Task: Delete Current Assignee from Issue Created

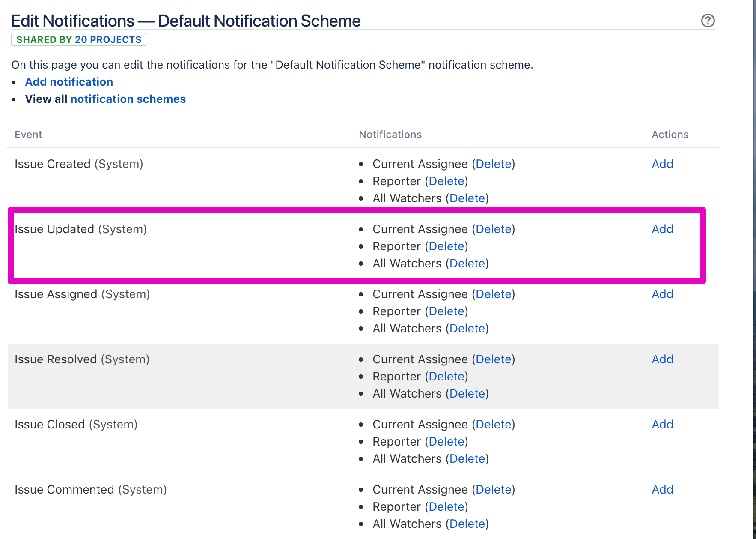Action: 493,164
